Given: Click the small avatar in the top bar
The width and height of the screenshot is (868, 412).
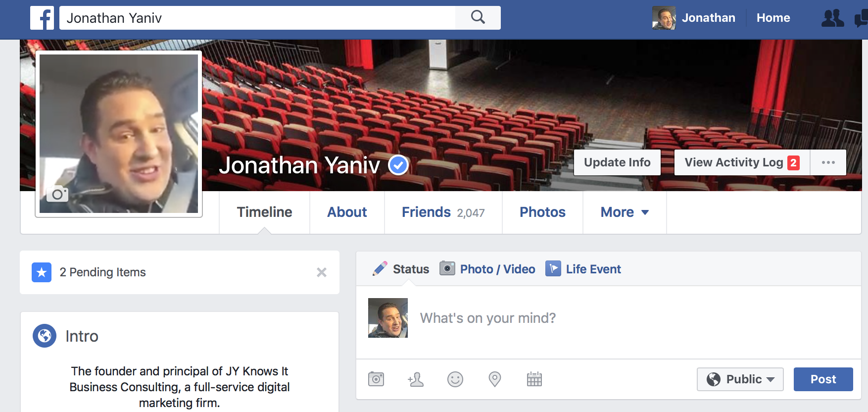Looking at the screenshot, I should point(664,18).
